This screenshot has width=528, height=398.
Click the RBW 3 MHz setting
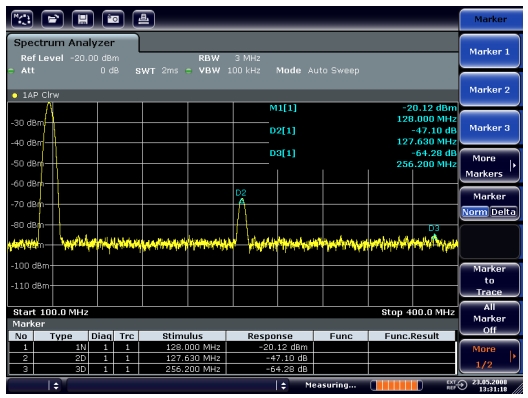click(x=229, y=58)
